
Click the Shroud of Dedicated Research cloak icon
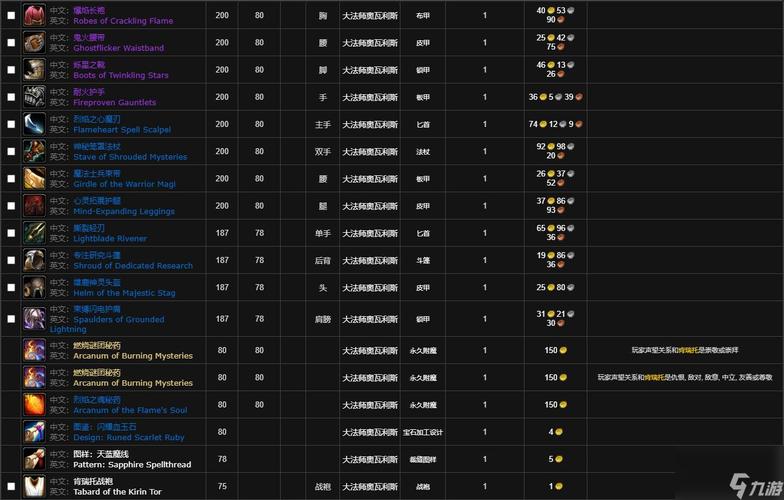pos(34,260)
